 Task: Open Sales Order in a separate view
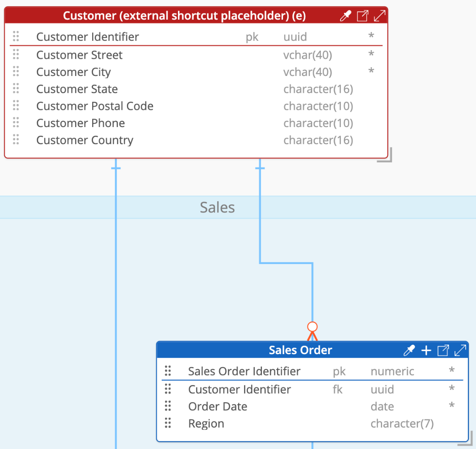[x=443, y=350]
